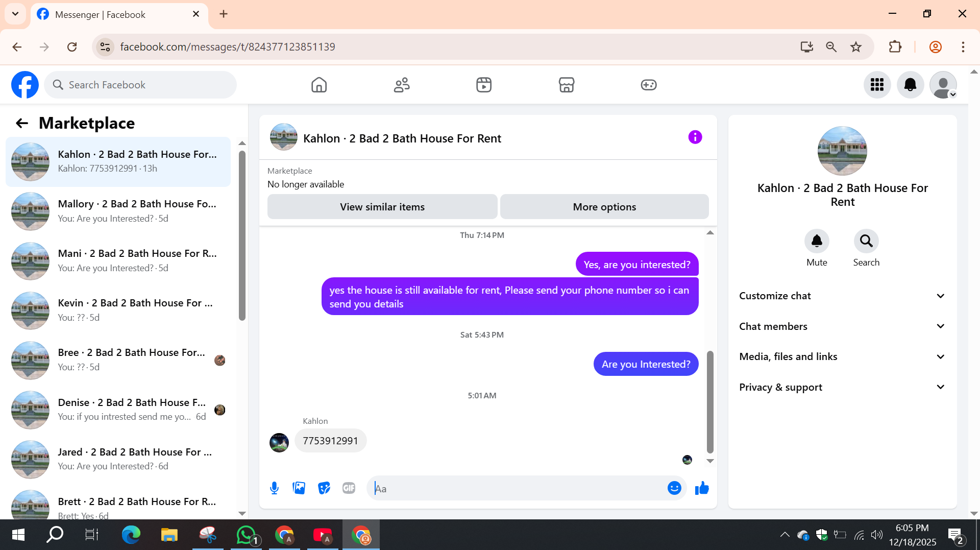The image size is (980, 550).
Task: Expand the Customize chat section
Action: click(842, 296)
